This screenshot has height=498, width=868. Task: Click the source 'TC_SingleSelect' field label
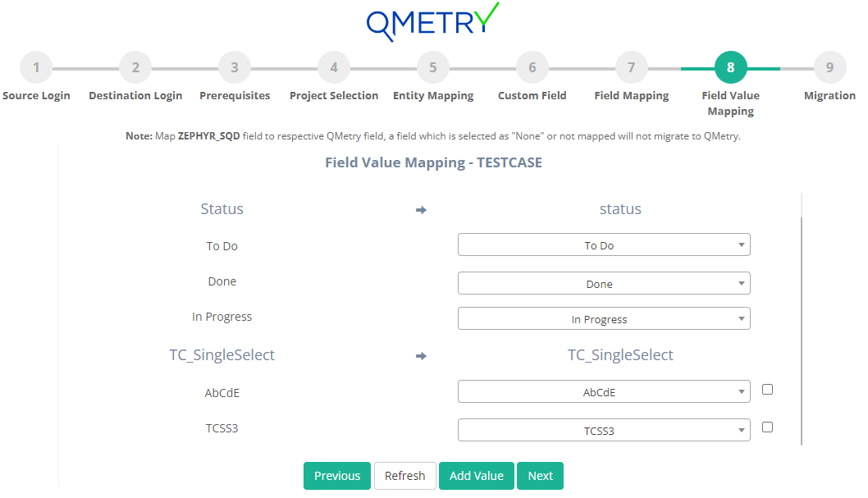click(x=222, y=355)
